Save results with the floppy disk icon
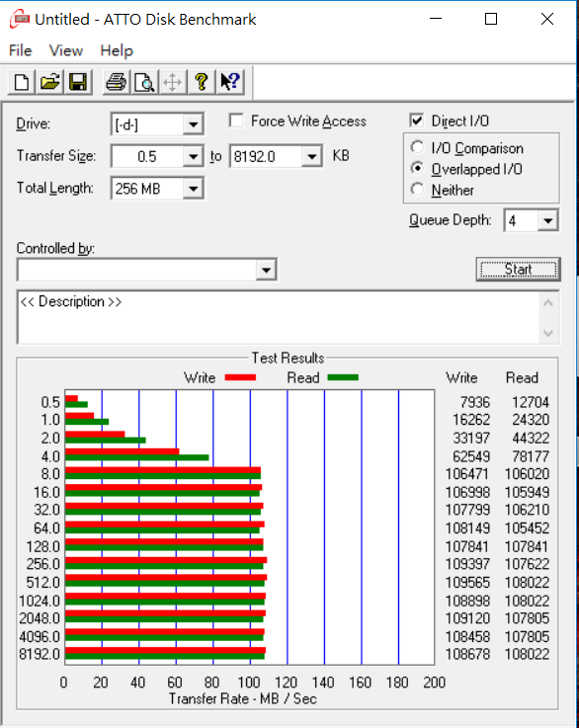This screenshot has width=579, height=728. (78, 83)
